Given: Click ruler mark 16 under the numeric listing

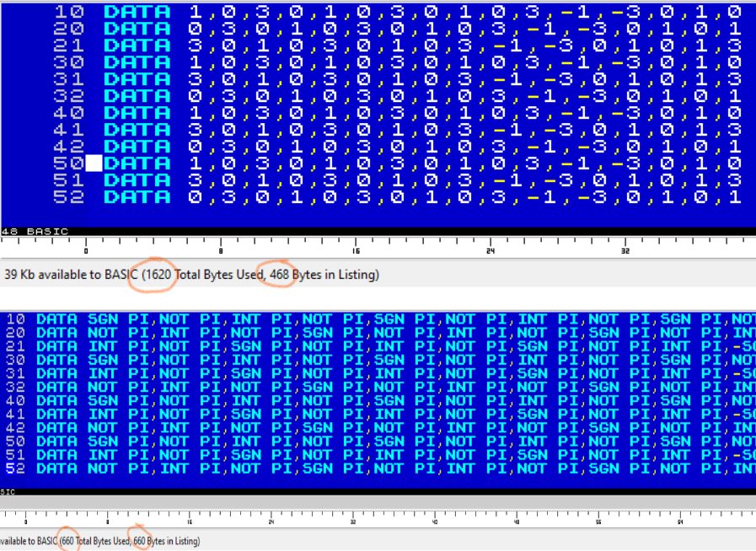Looking at the screenshot, I should (356, 251).
